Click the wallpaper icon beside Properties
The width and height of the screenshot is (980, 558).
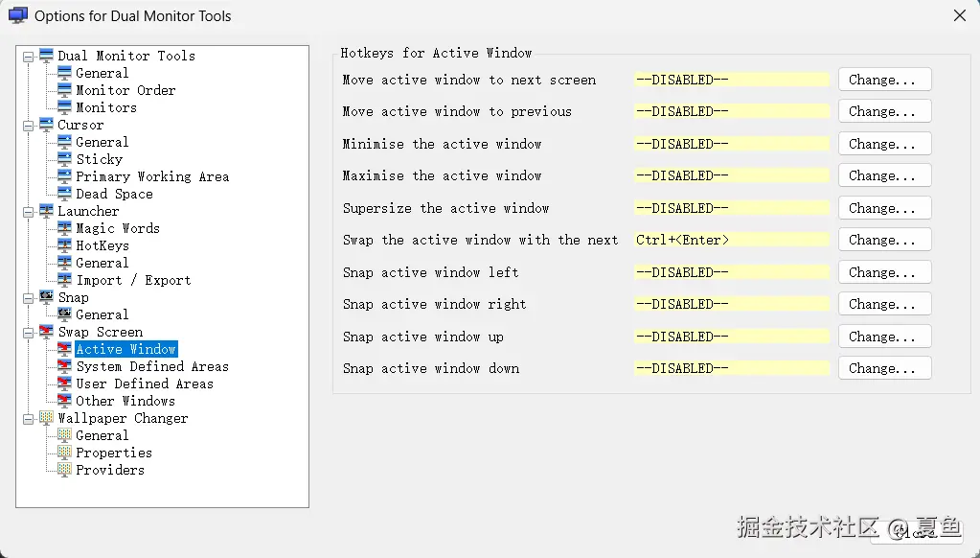tap(65, 453)
